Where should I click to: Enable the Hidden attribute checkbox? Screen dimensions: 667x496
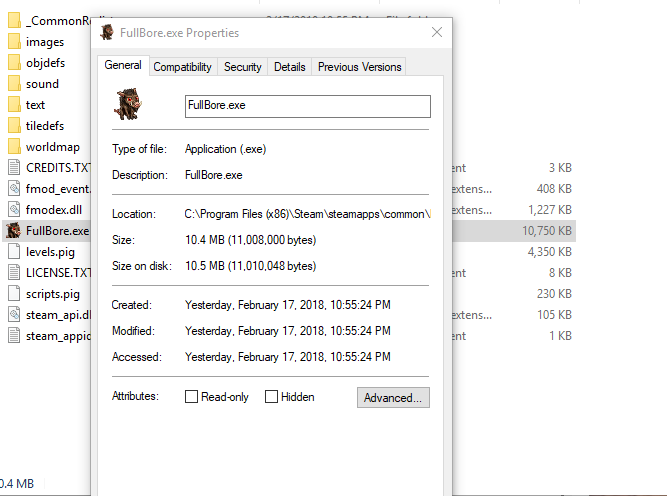[271, 397]
